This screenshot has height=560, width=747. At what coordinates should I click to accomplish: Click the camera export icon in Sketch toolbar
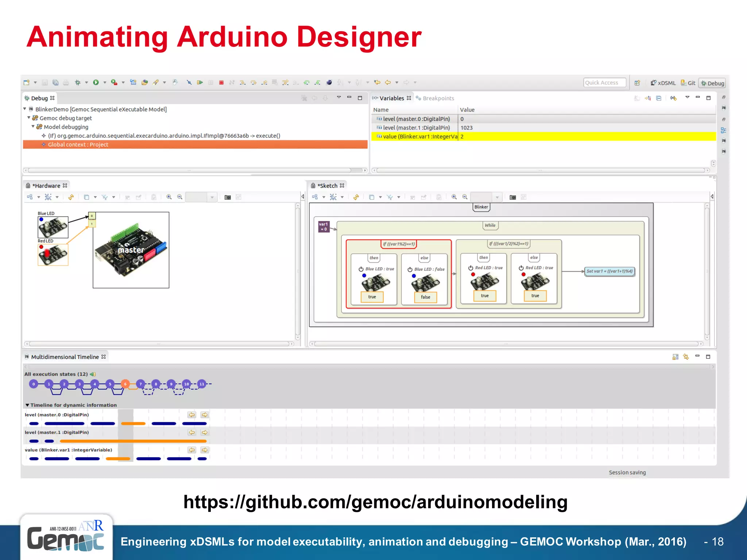(513, 197)
